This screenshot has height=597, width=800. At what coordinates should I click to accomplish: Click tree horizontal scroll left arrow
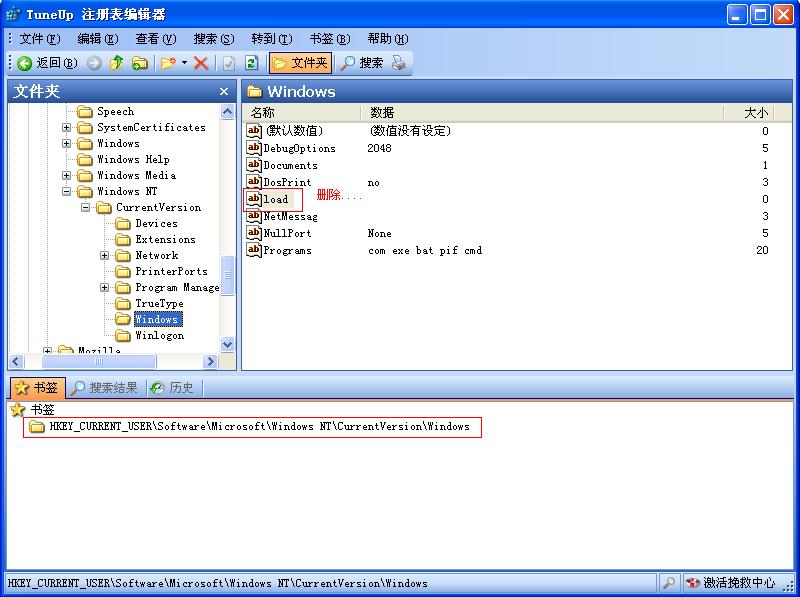pyautogui.click(x=16, y=362)
